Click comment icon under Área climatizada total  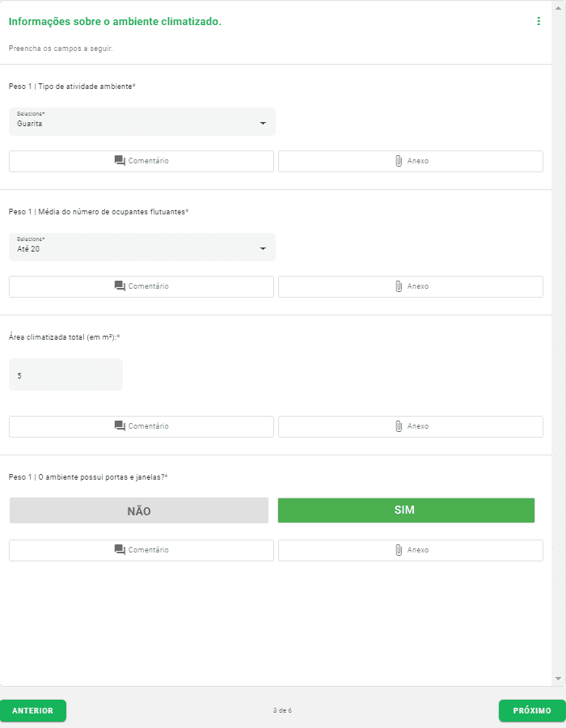click(x=120, y=426)
